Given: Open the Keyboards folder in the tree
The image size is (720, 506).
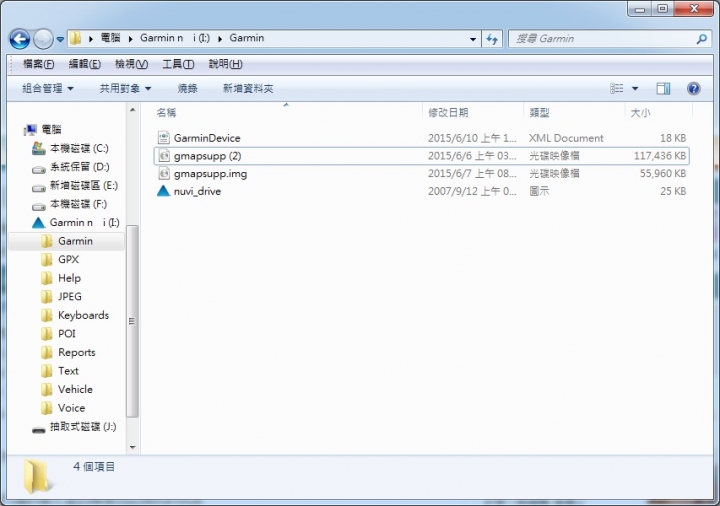Looking at the screenshot, I should [84, 315].
